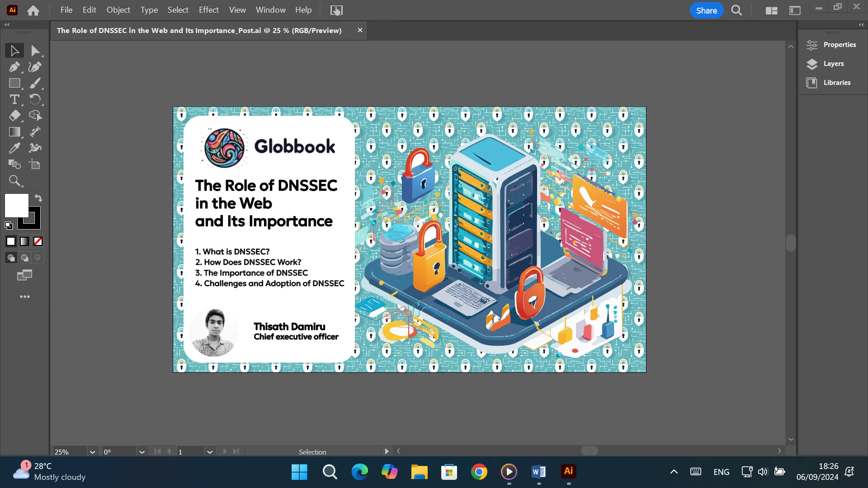Select the Eyedropper tool
Viewport: 868px width, 488px height.
coord(14,148)
